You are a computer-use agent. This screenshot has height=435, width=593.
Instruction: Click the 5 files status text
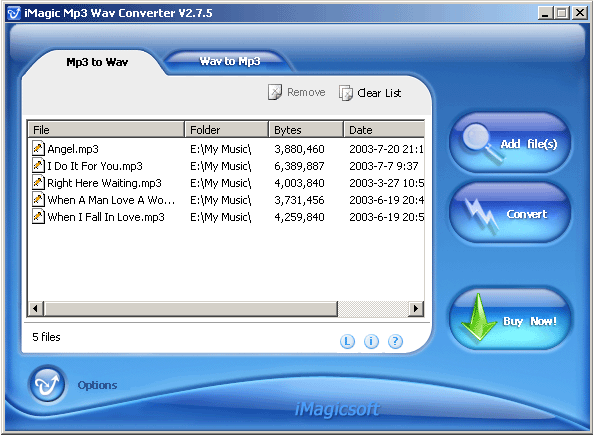46,337
